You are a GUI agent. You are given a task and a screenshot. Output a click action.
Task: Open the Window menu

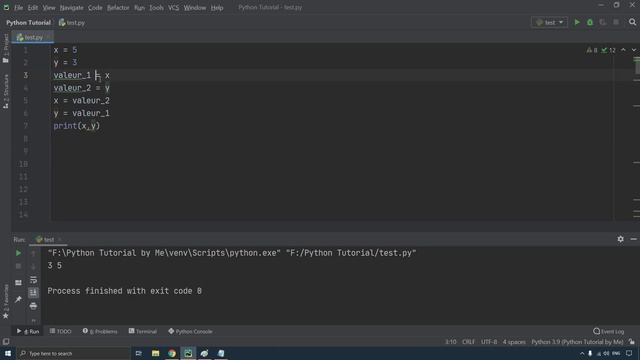pyautogui.click(x=195, y=7)
